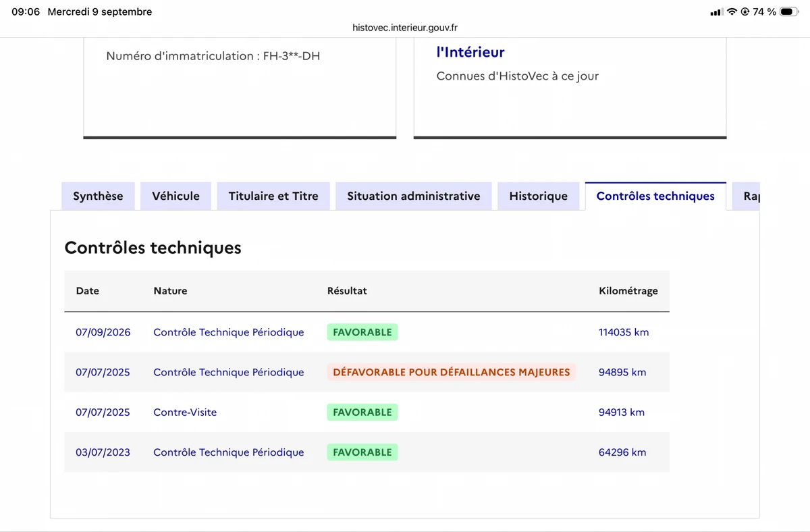Click the Date column header

[x=88, y=291]
